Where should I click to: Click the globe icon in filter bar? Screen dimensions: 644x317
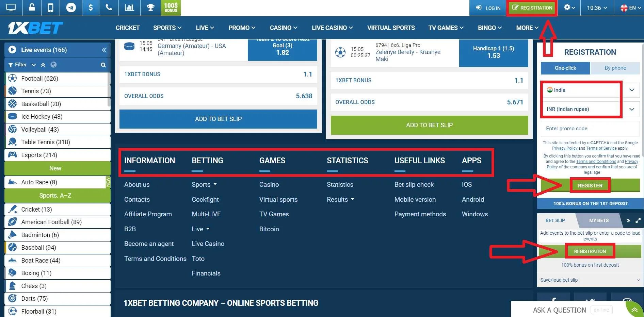[53, 65]
